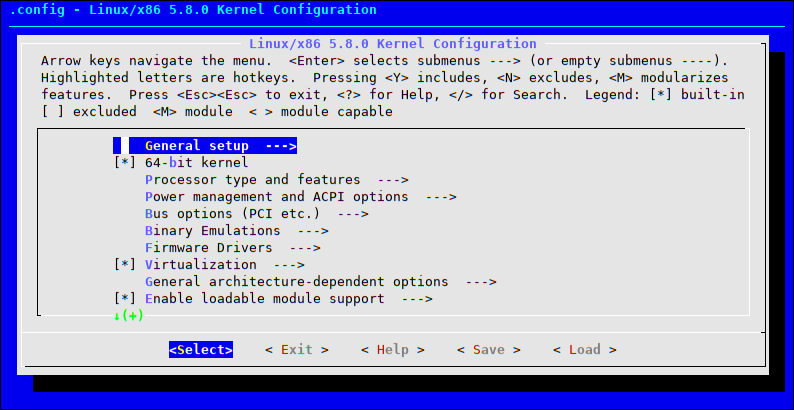Toggle the 64-bit kernel checkbox
The height and width of the screenshot is (410, 794).
[125, 162]
